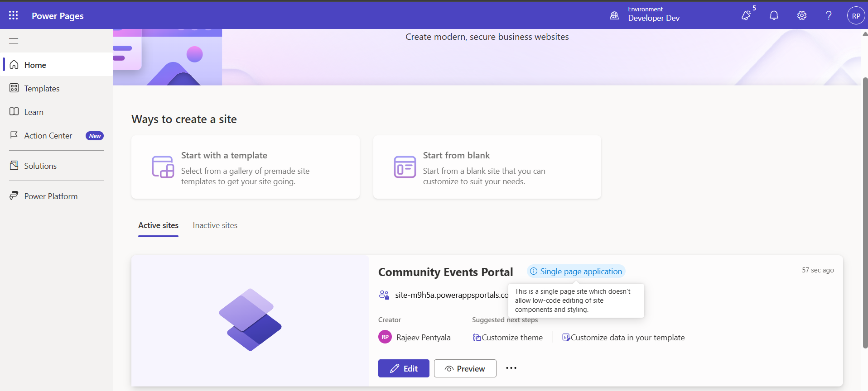Click the Edit button
Viewport: 868px width, 391px height.
[x=404, y=368]
